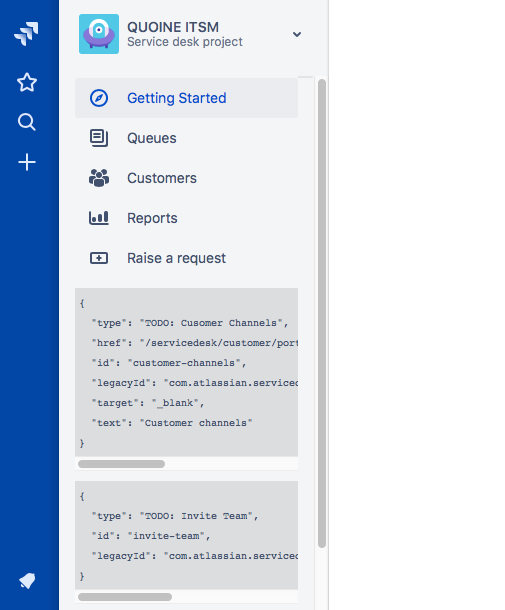Click the "TODO: Cusomer Channels" type line
The height and width of the screenshot is (610, 505).
tap(190, 323)
